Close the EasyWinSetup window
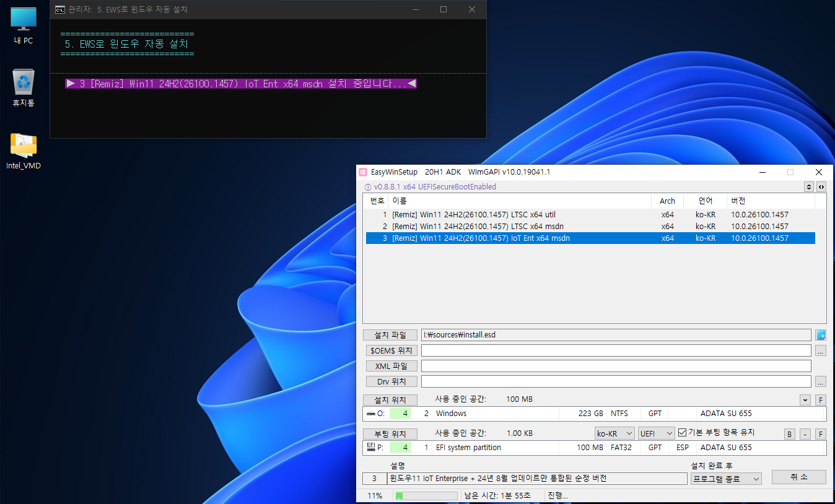Screen dimensions: 835x504 click(x=819, y=172)
